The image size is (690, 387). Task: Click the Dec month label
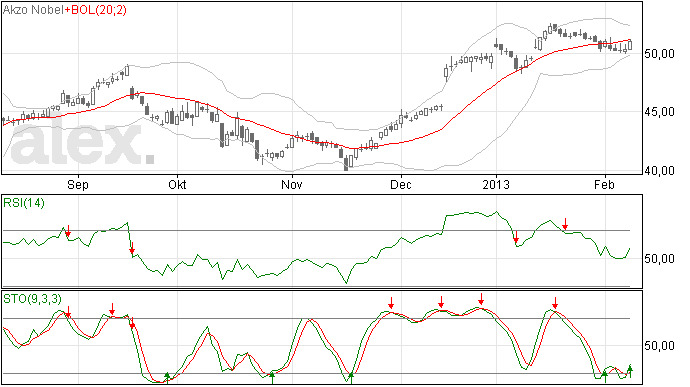tap(401, 184)
